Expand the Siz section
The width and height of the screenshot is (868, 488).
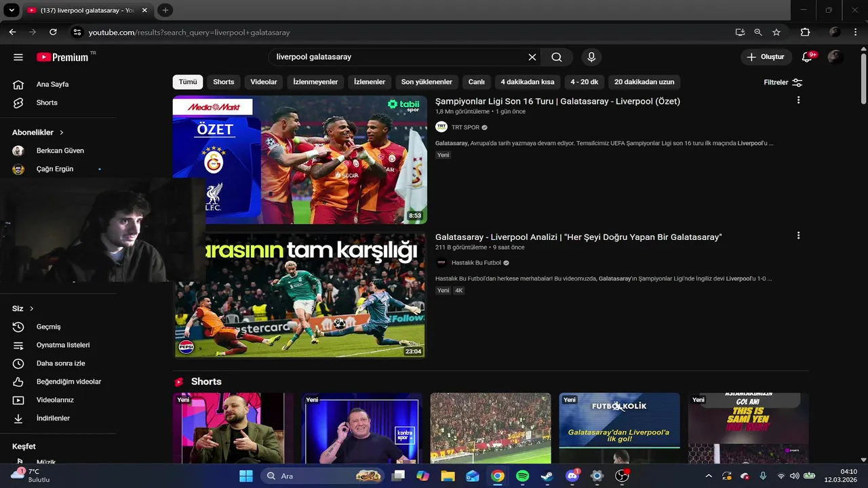pyautogui.click(x=23, y=308)
